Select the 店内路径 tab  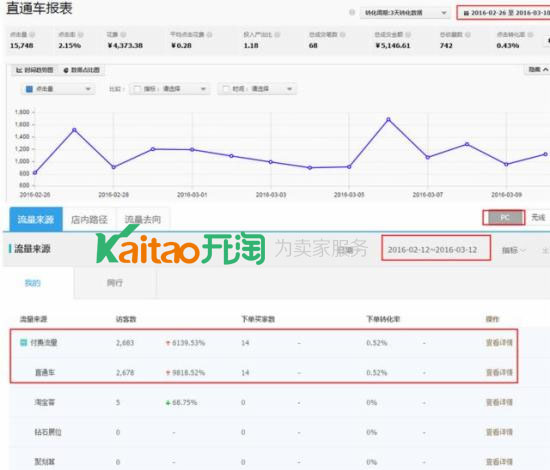(89, 219)
